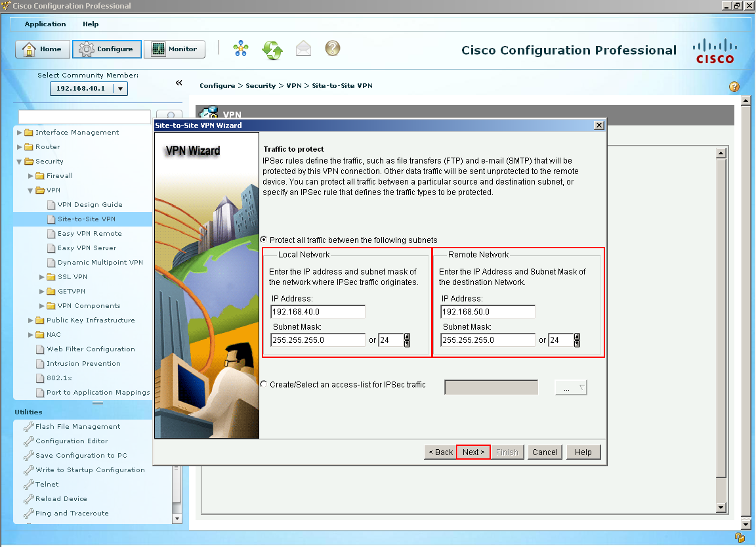Select Protect all traffic between subnets option
Screen dimensions: 756x547
[264, 240]
